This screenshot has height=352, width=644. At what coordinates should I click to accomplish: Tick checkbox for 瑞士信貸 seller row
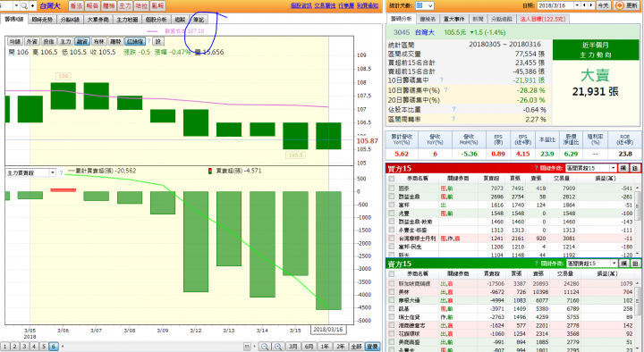click(392, 317)
